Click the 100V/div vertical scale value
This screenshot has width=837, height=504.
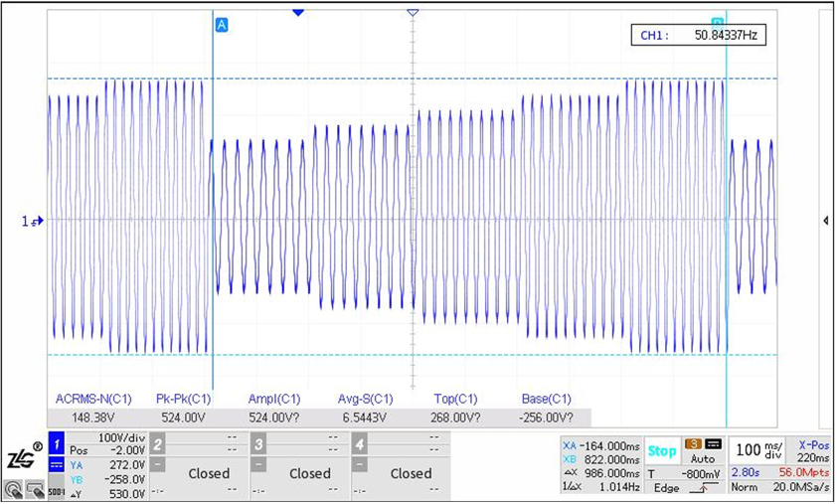[x=121, y=437]
